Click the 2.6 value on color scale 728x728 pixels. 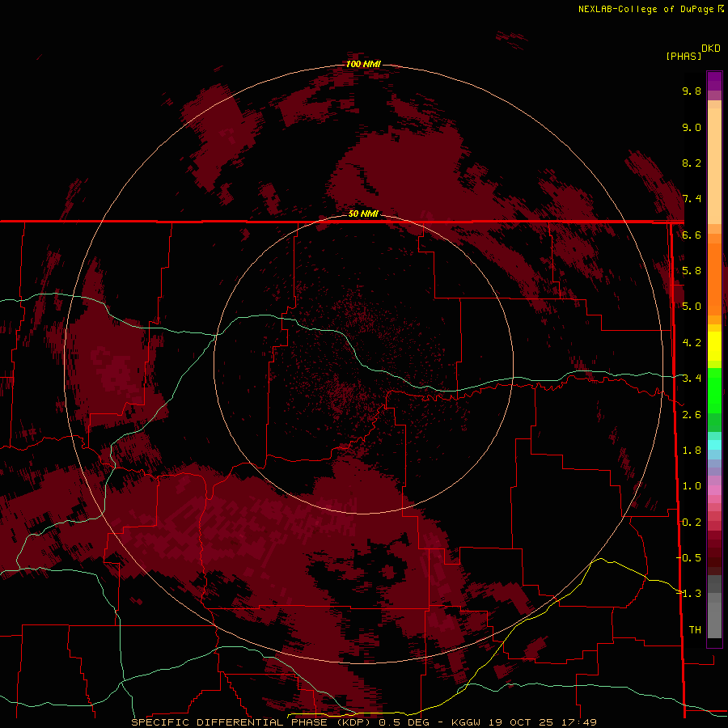(x=692, y=415)
